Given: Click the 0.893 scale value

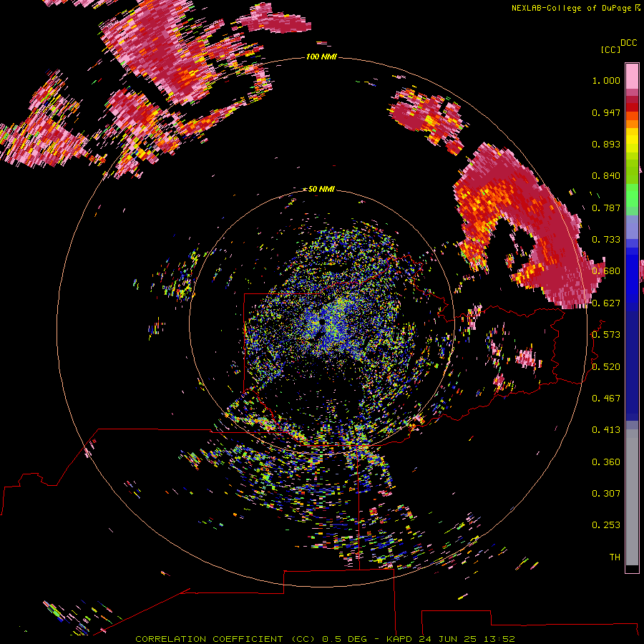Looking at the screenshot, I should point(606,144).
